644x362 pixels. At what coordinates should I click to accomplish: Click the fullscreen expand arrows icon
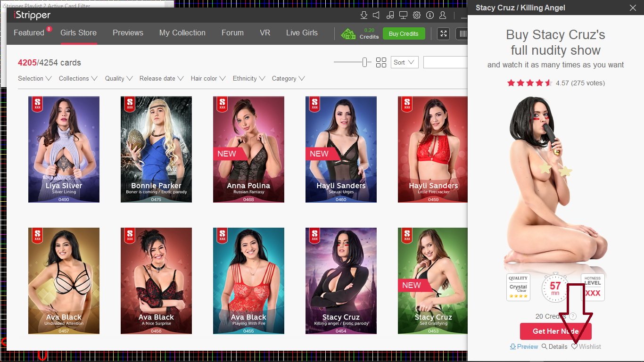click(443, 33)
